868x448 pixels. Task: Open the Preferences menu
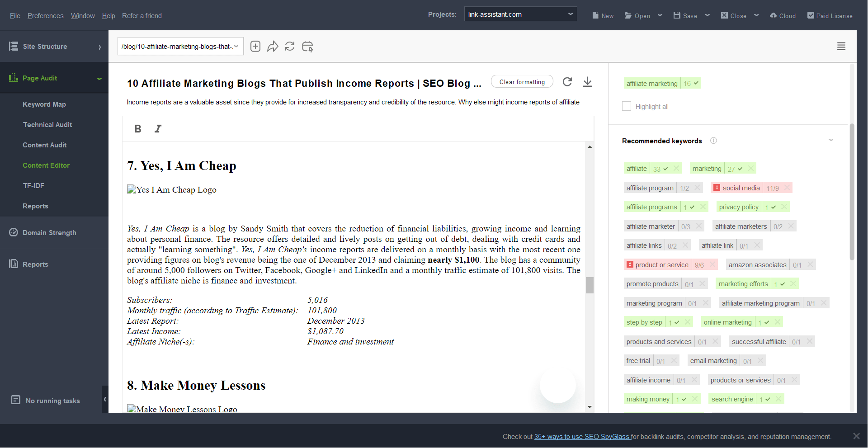click(x=45, y=15)
